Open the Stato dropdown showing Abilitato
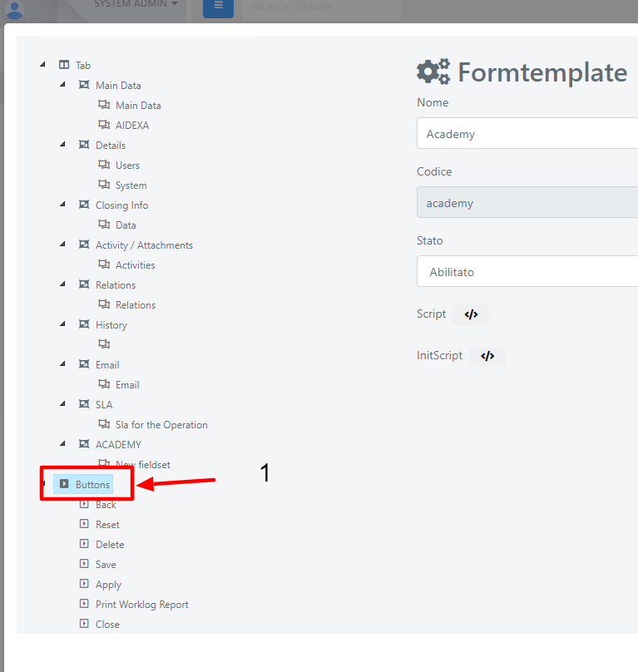 tap(527, 271)
